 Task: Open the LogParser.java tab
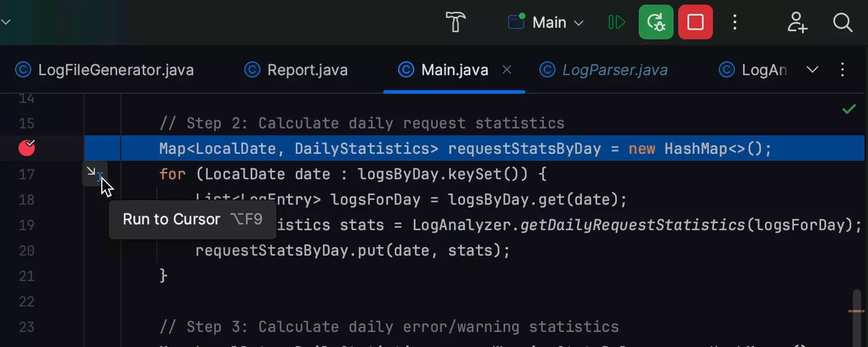[x=615, y=71]
